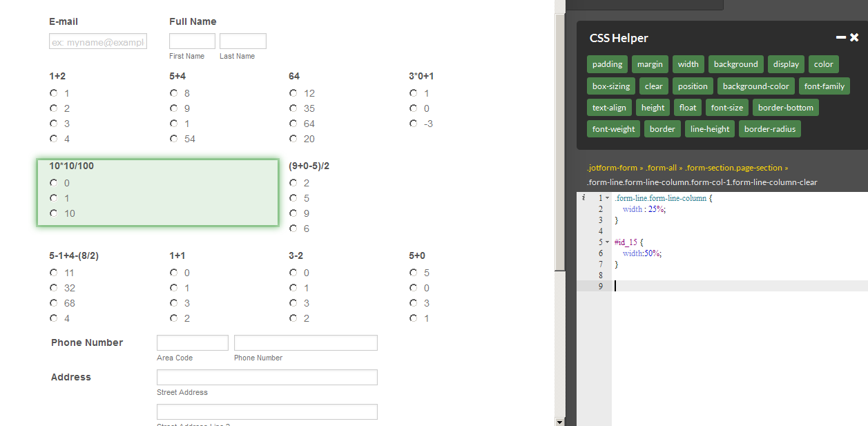
Task: Insert the line-height CSS property
Action: click(710, 129)
